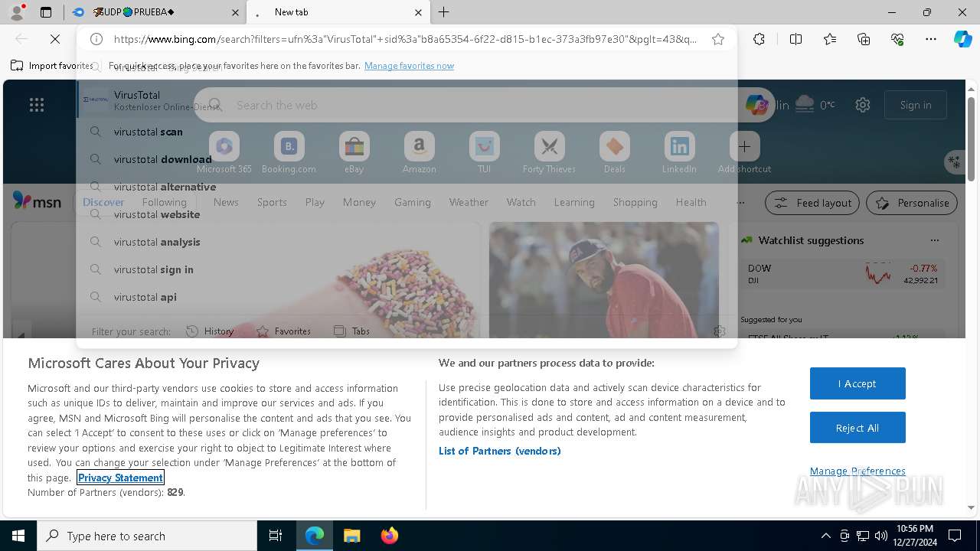Open the Collections icon
The image size is (980, 551).
click(864, 39)
